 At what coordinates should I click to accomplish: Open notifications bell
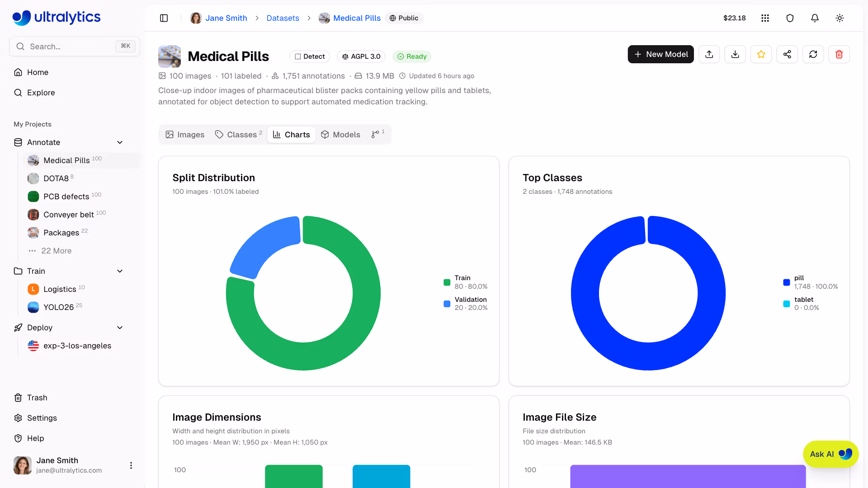[x=815, y=18]
